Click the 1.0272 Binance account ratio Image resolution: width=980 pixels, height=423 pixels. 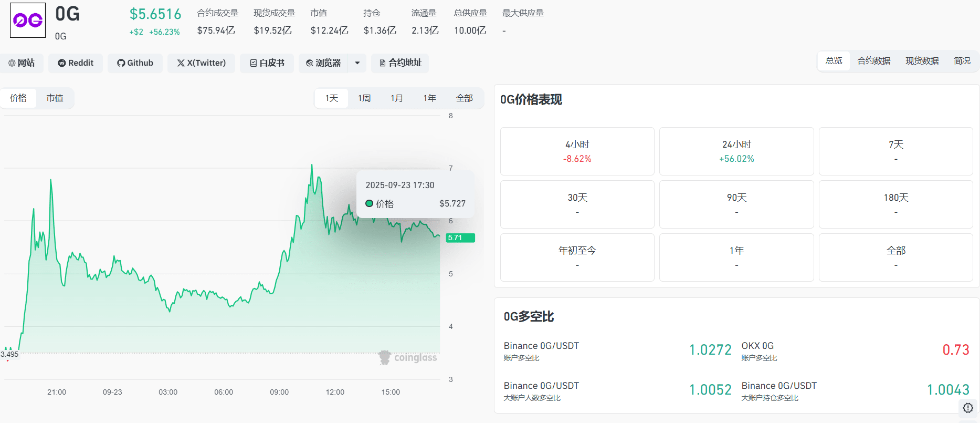tap(710, 350)
